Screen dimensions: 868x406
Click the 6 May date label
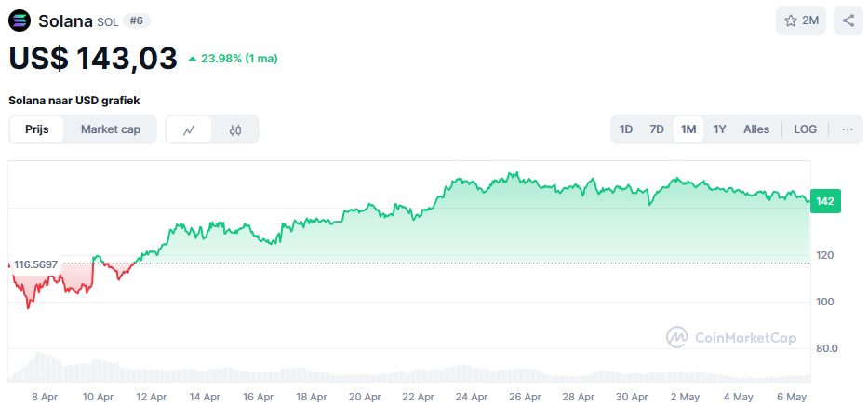point(792,397)
